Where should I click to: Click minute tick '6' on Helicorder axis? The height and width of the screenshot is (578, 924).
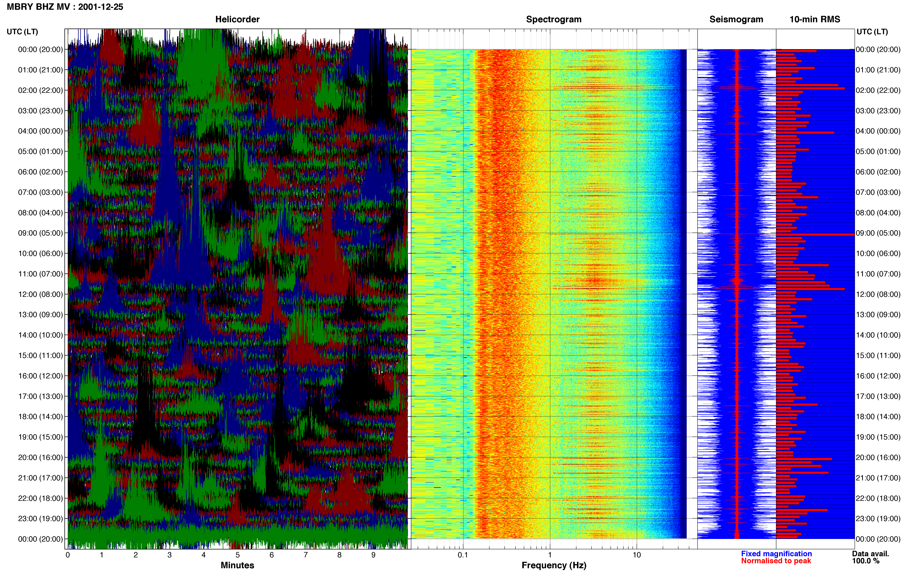click(x=272, y=555)
